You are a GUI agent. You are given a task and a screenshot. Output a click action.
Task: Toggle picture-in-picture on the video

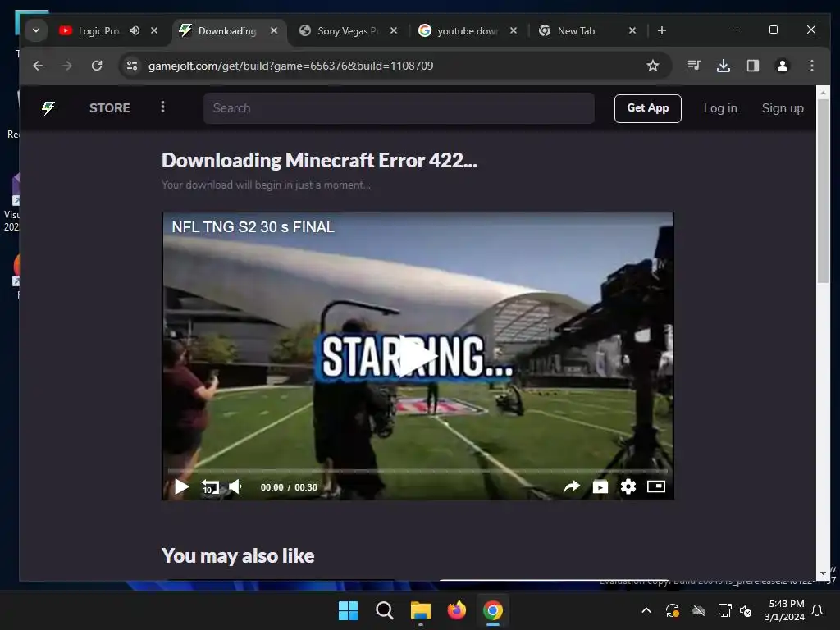click(656, 486)
